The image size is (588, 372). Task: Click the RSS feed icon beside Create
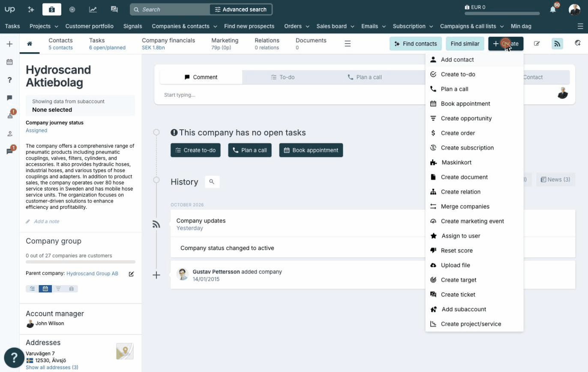557,44
